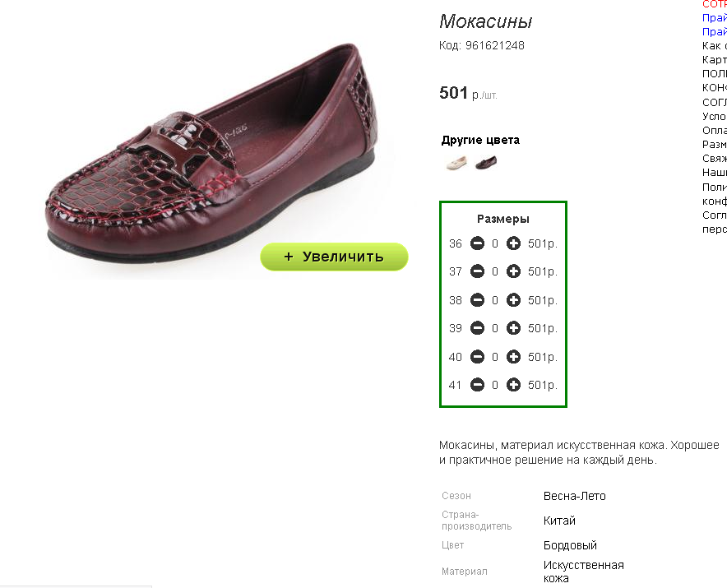Select the beige color variant thumbnail
This screenshot has width=727, height=588.
(x=456, y=163)
